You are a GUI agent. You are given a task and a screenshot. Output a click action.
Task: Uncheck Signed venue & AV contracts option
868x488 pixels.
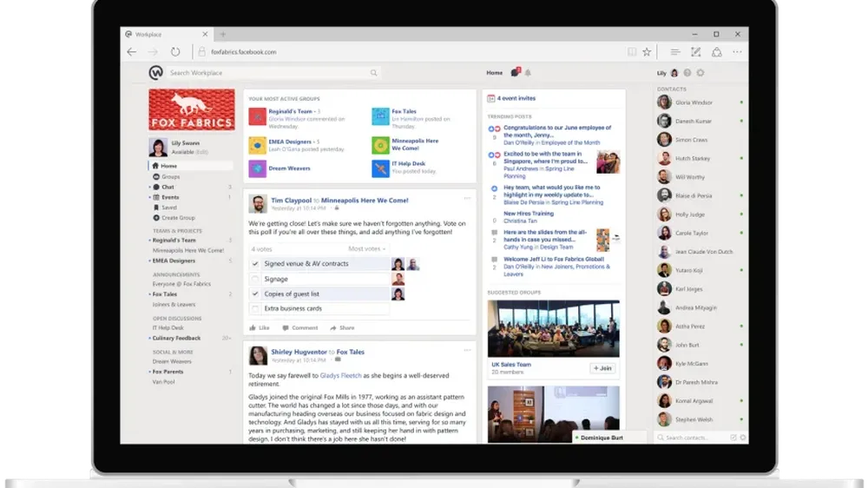coord(255,263)
